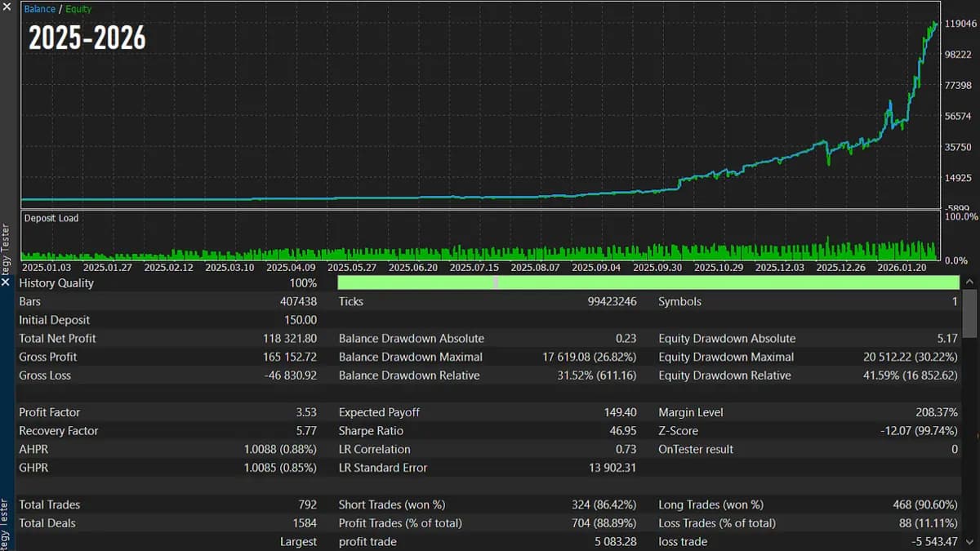Image resolution: width=980 pixels, height=551 pixels.
Task: Click the Deposit Load chart label
Action: [51, 218]
